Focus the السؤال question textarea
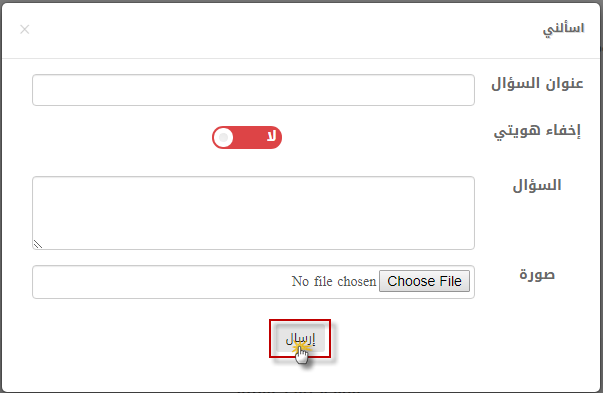Viewport: 603px width, 393px height. pyautogui.click(x=253, y=213)
